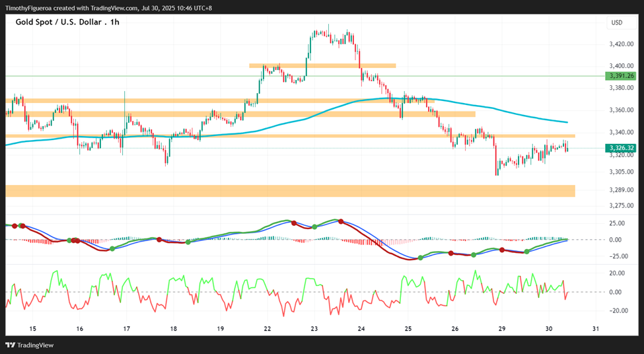Select the green 3,391.26 price label

[620, 76]
